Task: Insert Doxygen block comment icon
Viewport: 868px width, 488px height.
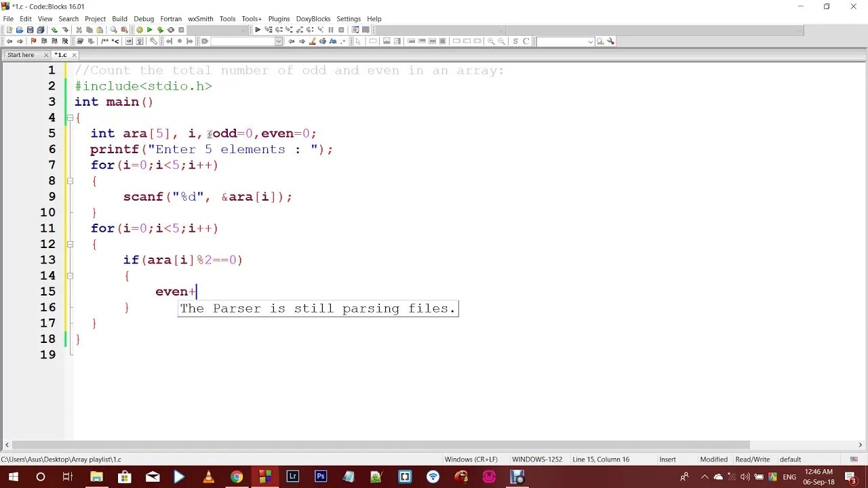Action: pos(104,41)
